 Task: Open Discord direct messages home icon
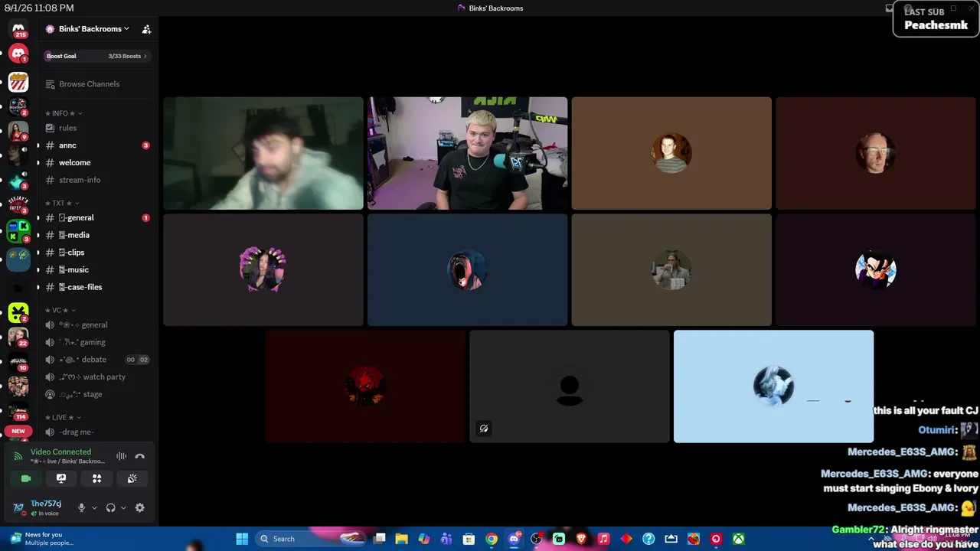pos(18,30)
